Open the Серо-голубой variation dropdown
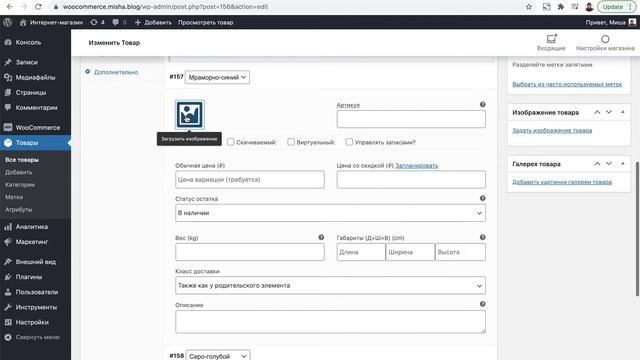This screenshot has width=640, height=360. (x=218, y=356)
